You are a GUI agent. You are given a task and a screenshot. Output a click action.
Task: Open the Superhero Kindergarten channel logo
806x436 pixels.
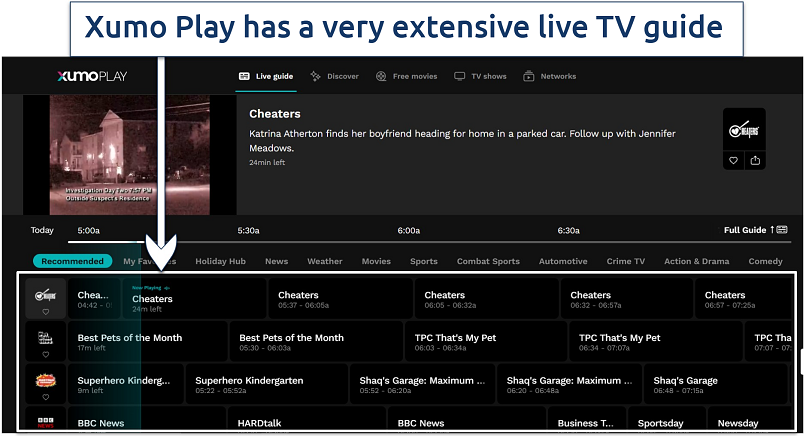[45, 380]
